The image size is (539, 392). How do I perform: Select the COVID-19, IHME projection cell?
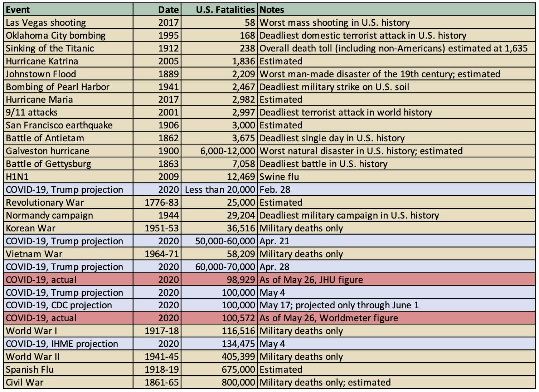click(x=68, y=344)
